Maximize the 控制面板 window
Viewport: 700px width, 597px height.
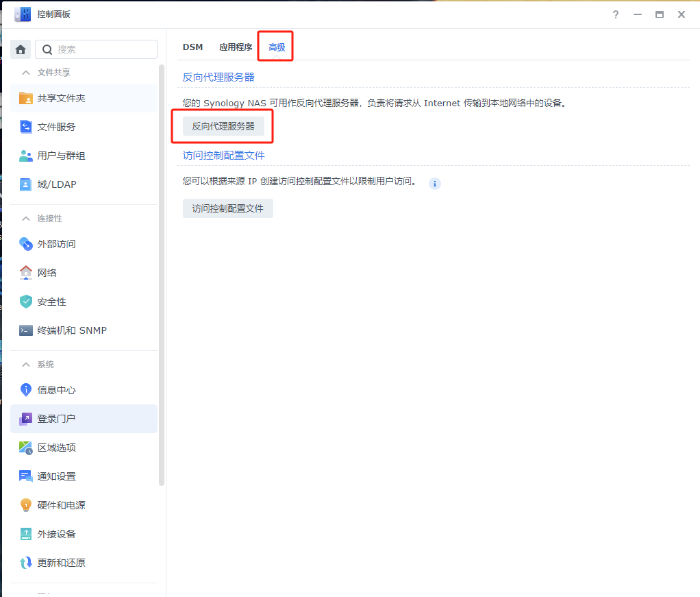point(660,14)
